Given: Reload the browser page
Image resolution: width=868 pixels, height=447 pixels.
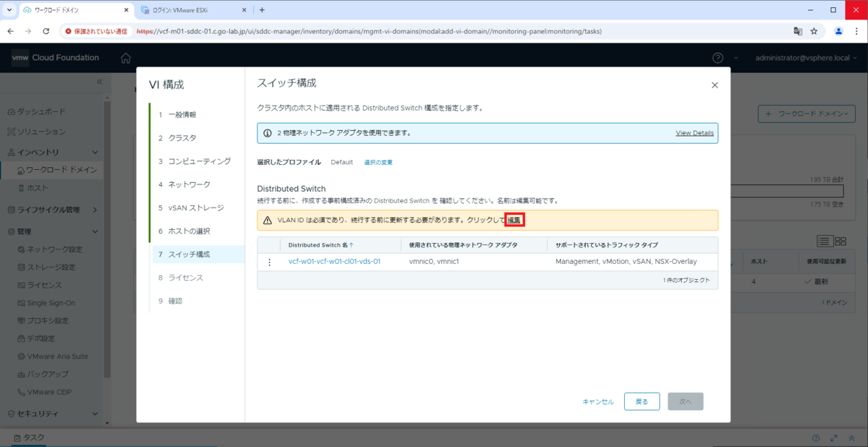Looking at the screenshot, I should pos(46,31).
